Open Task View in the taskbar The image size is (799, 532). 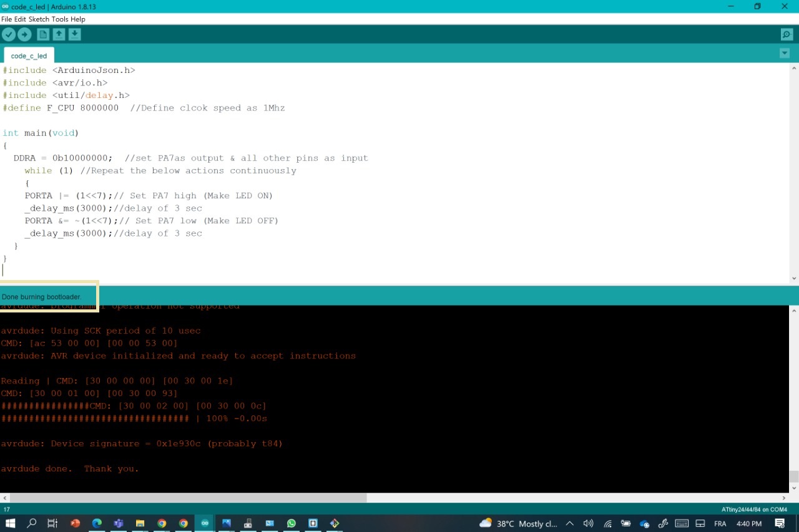(x=52, y=523)
